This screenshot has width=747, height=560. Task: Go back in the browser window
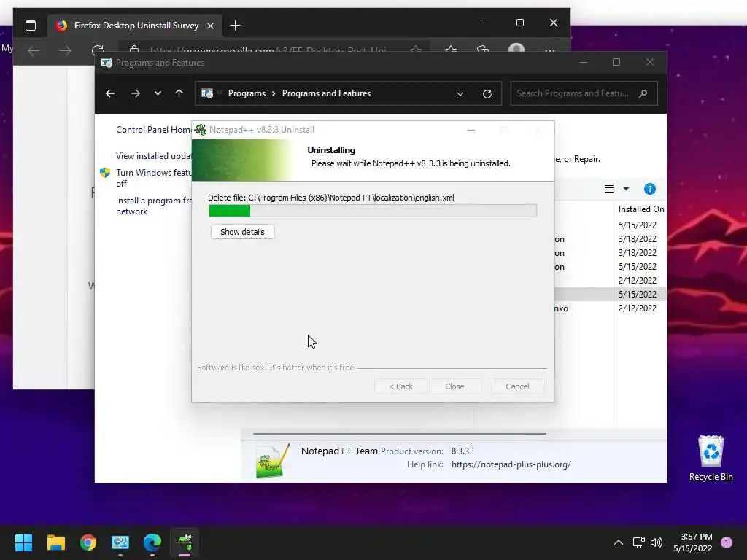pos(34,50)
